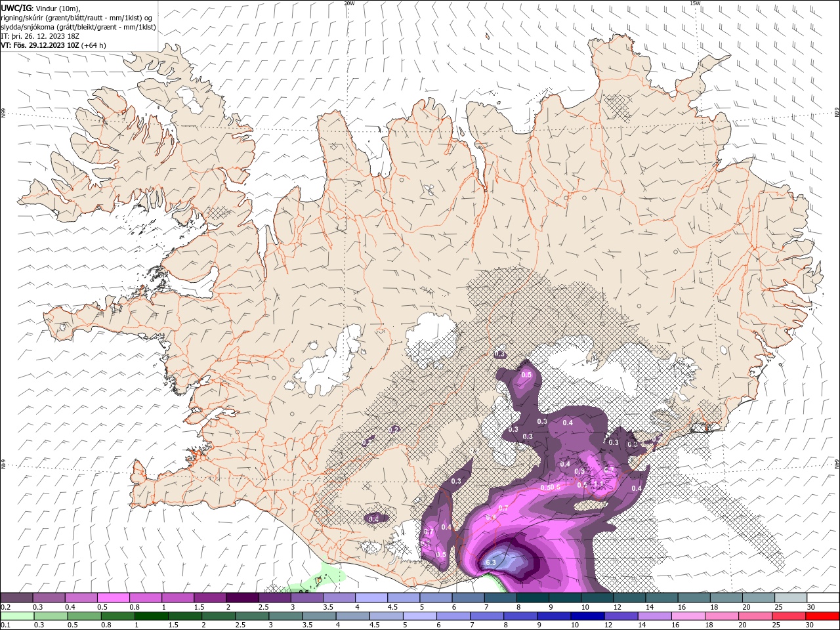Click the '15W' longitude label

pos(695,3)
